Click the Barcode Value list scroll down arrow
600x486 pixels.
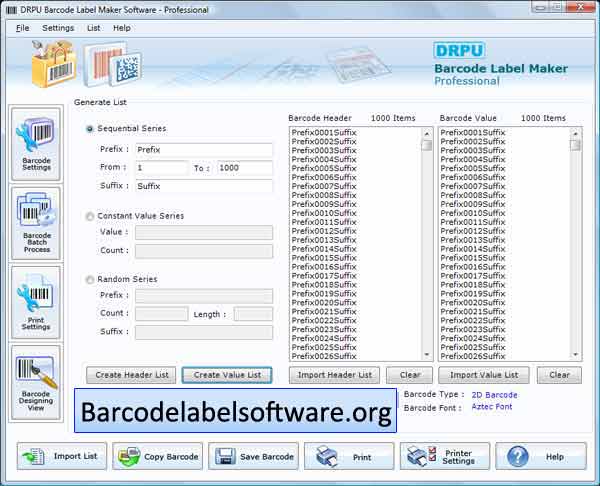point(575,355)
